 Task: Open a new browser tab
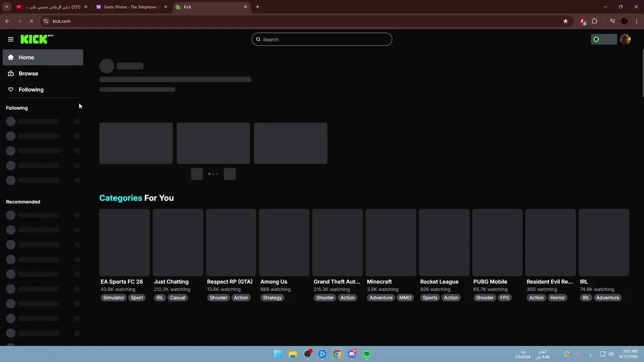pos(258,7)
